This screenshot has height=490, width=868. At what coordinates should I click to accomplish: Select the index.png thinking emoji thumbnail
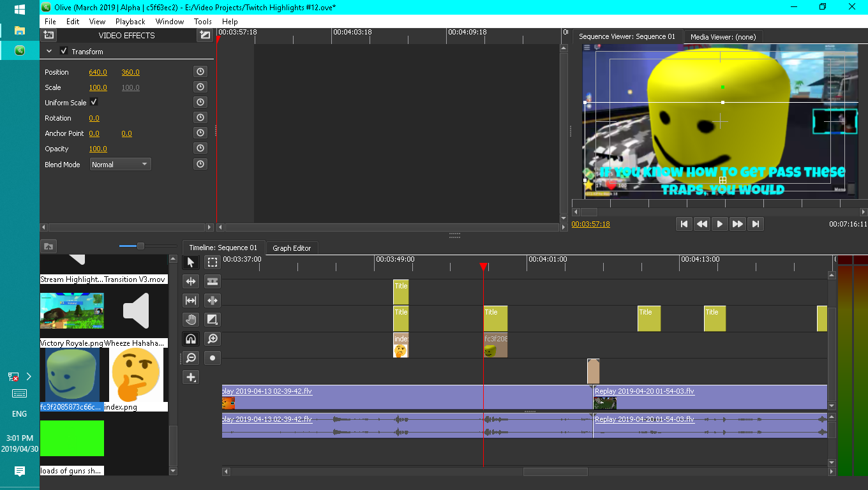pos(136,375)
